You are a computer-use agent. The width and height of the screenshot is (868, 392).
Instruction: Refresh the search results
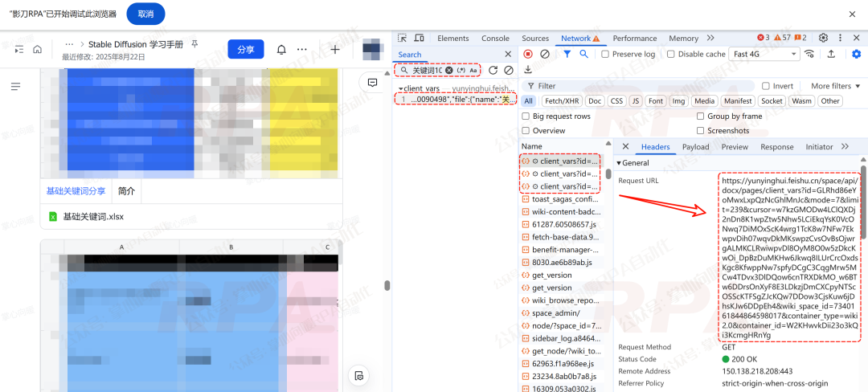493,71
